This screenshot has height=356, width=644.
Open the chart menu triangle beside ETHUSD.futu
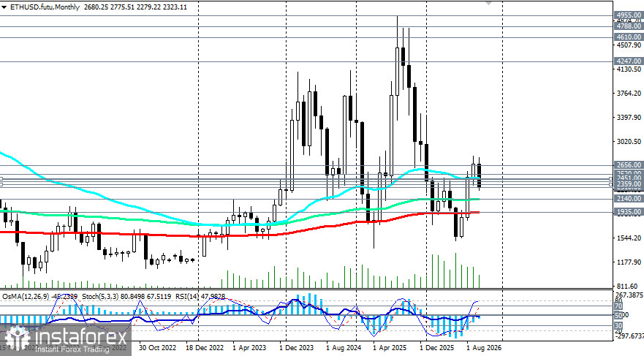pos(4,7)
